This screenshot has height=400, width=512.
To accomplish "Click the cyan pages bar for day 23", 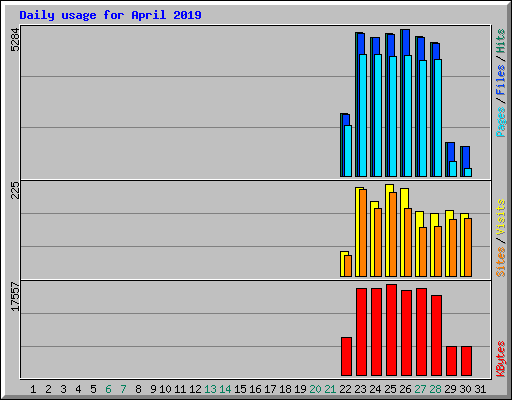I will 363,115.
